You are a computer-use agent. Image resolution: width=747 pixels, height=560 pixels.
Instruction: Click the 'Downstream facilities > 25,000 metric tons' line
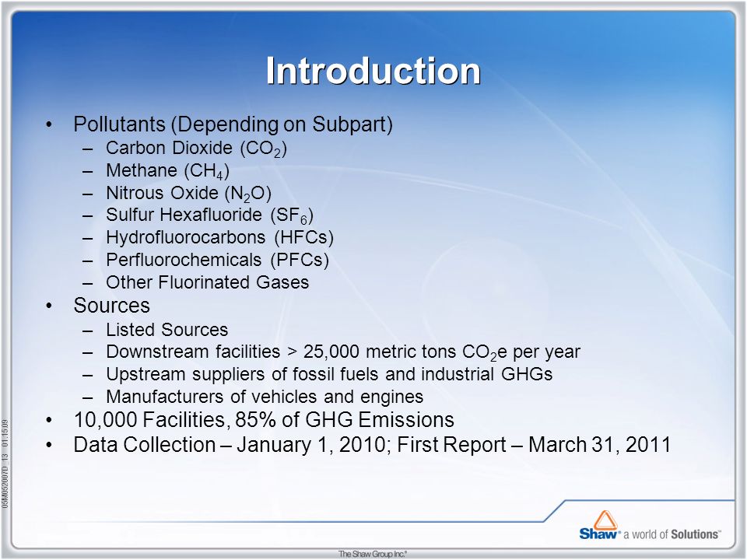pyautogui.click(x=343, y=352)
